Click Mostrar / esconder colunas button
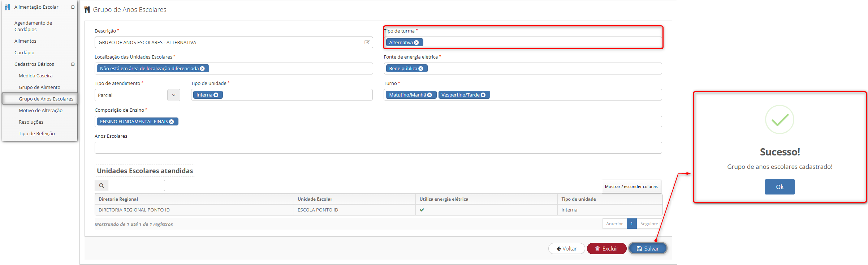868x265 pixels. 631,187
